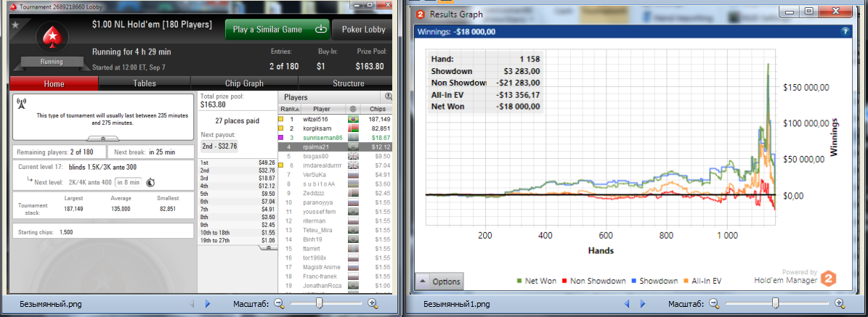Click the Brazil flag next to witzel516
Screen dimensions: 868x317
click(353, 119)
